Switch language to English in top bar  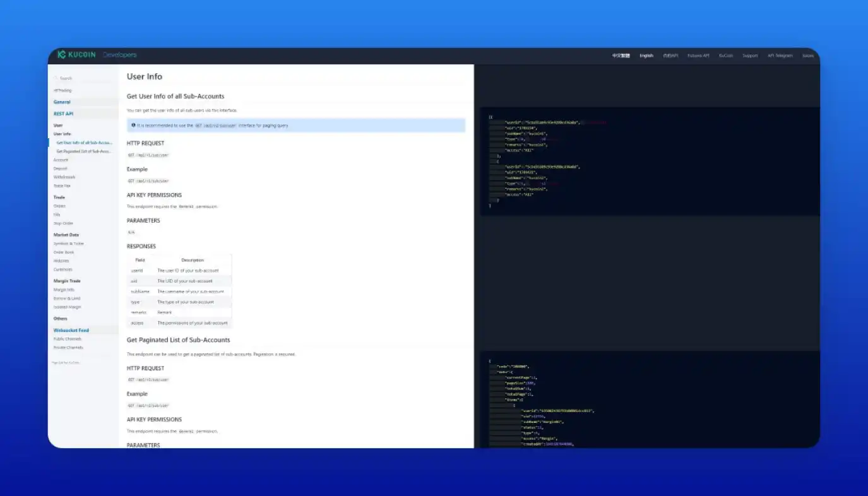646,56
